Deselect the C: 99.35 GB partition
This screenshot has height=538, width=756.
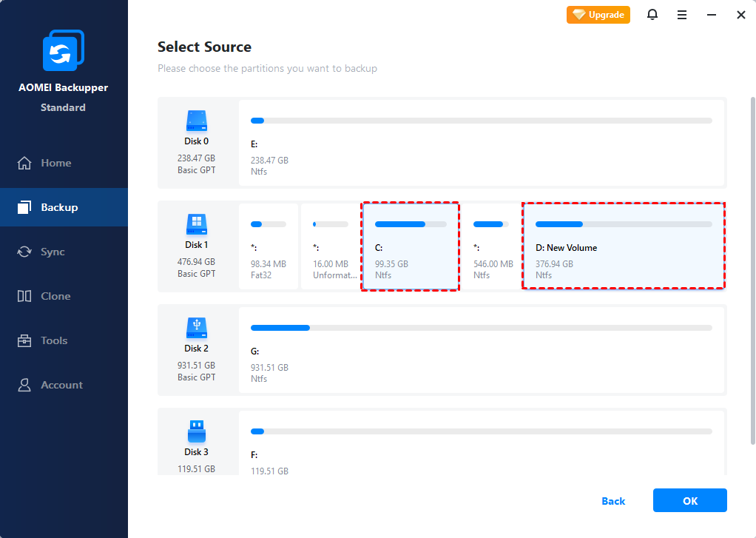(411, 247)
